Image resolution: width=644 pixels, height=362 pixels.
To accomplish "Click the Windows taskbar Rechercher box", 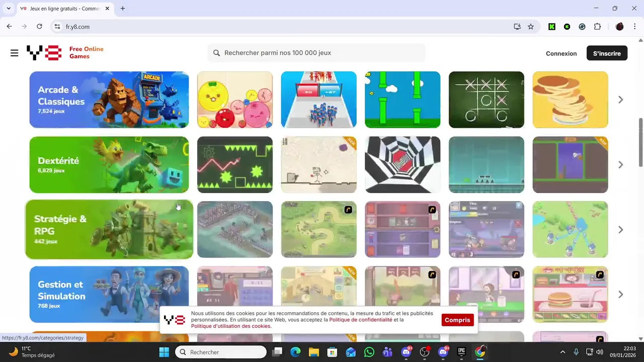I will 221,352.
